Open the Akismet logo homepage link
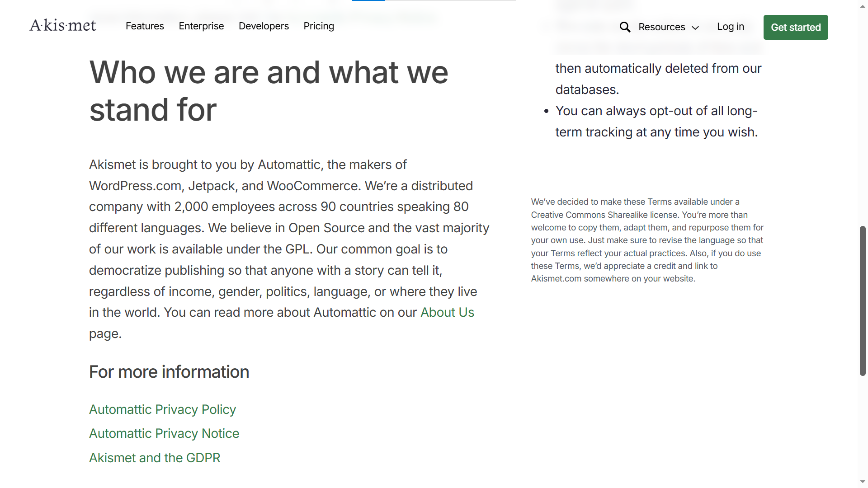This screenshot has width=868, height=488. tap(63, 26)
